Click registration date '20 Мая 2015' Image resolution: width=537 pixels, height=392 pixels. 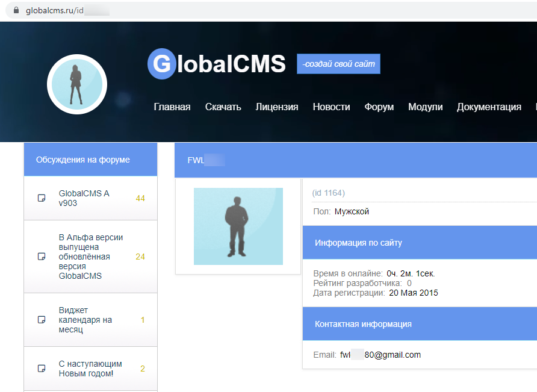[x=414, y=293]
